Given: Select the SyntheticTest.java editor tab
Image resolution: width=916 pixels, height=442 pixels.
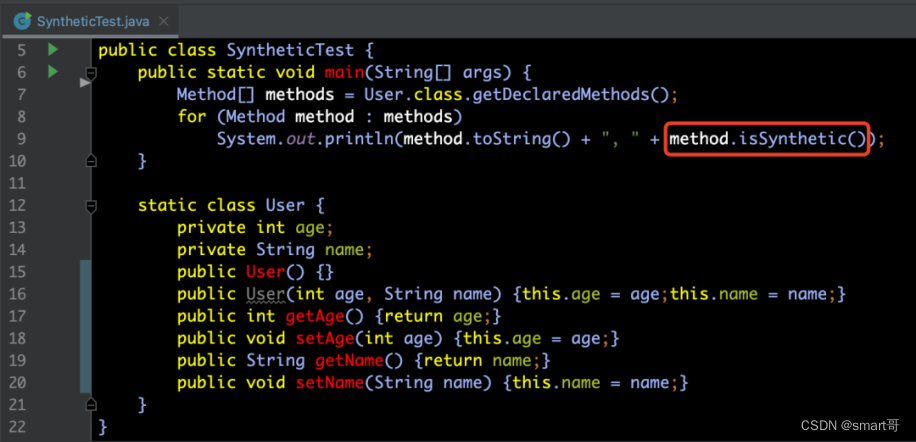Looking at the screenshot, I should point(90,22).
